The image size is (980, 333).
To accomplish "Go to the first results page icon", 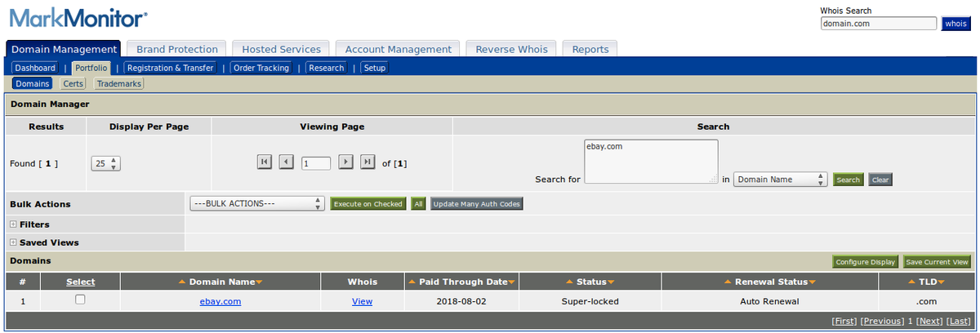I will [264, 162].
